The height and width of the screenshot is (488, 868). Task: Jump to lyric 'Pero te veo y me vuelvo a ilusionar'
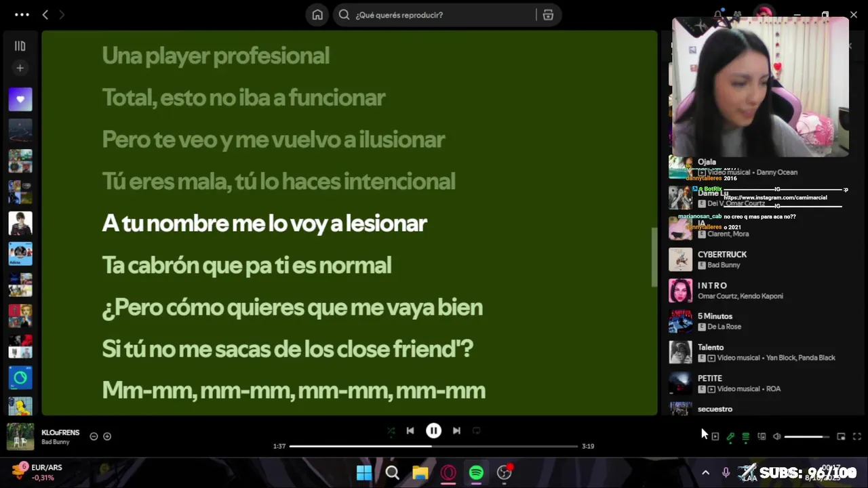[x=273, y=140]
